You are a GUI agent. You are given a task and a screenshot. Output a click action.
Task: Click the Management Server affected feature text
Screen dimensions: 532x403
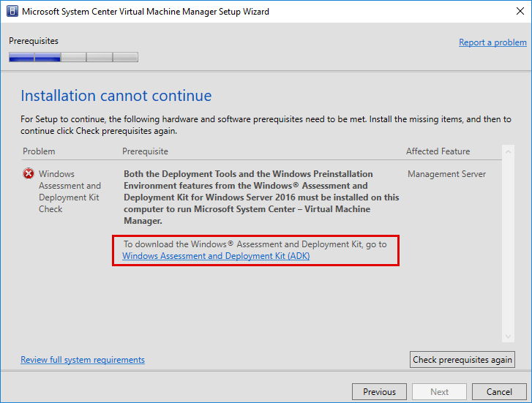[x=446, y=174]
